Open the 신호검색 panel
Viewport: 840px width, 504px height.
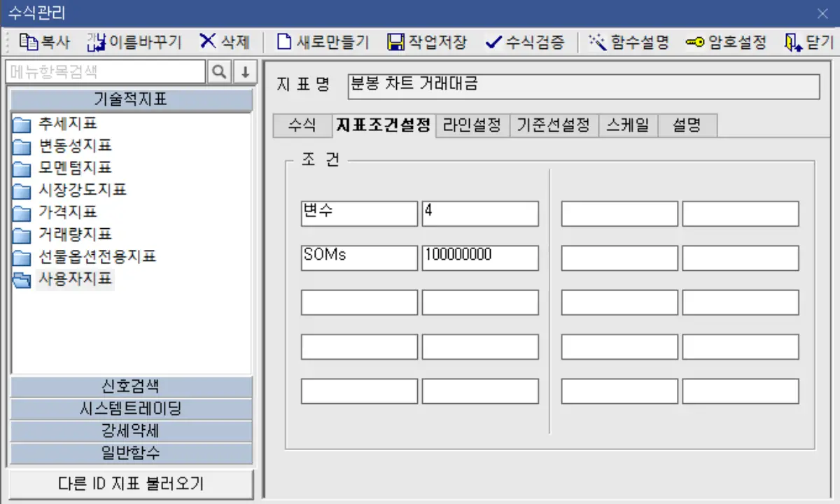click(130, 386)
